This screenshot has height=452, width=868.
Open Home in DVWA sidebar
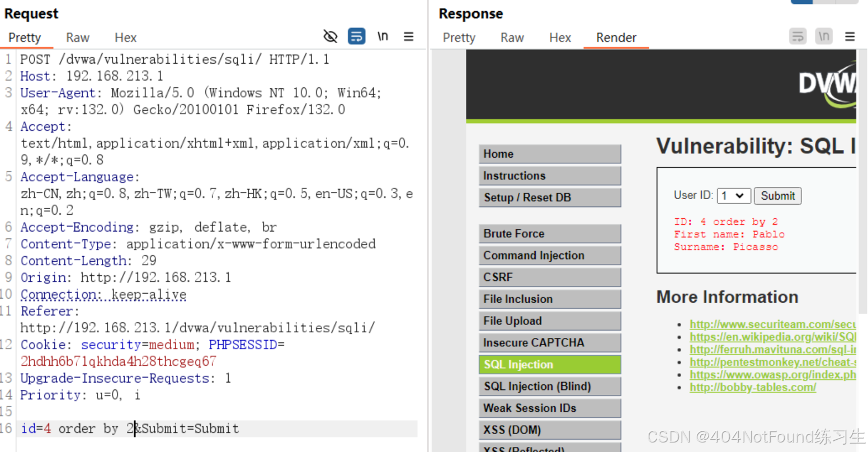click(550, 154)
